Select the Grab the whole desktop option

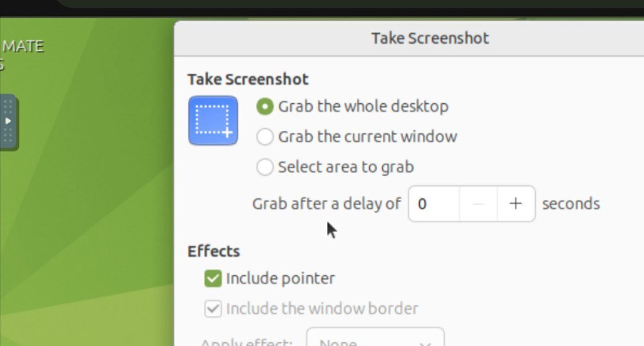point(265,106)
